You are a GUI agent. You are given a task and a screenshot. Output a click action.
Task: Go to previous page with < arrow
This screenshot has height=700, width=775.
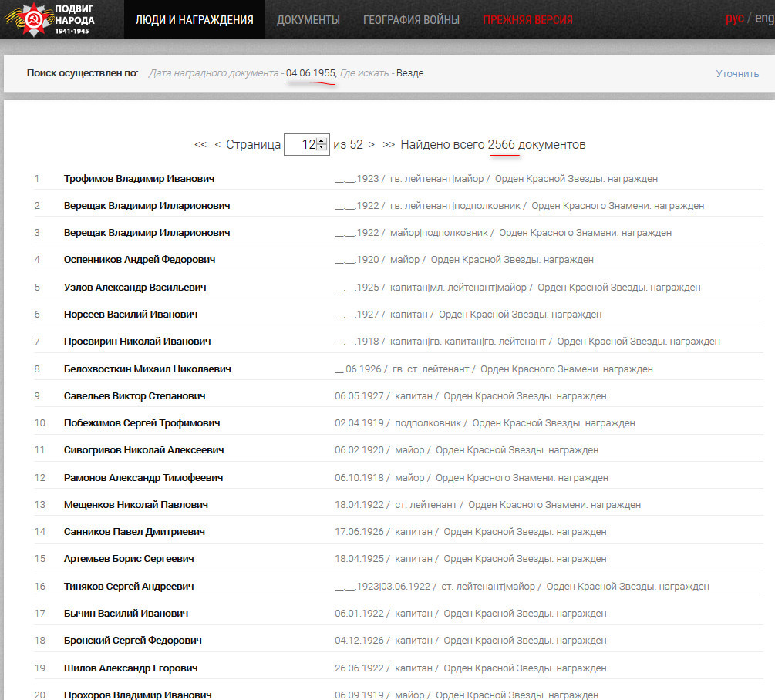217,145
